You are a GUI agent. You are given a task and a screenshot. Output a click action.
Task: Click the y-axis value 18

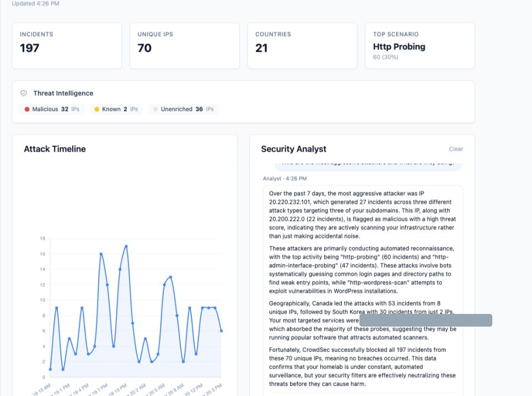tap(42, 238)
